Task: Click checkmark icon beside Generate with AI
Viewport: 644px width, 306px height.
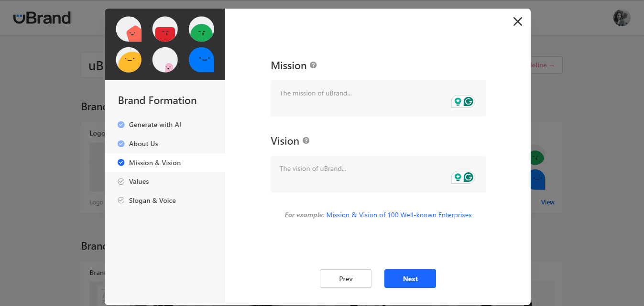Action: pyautogui.click(x=121, y=125)
